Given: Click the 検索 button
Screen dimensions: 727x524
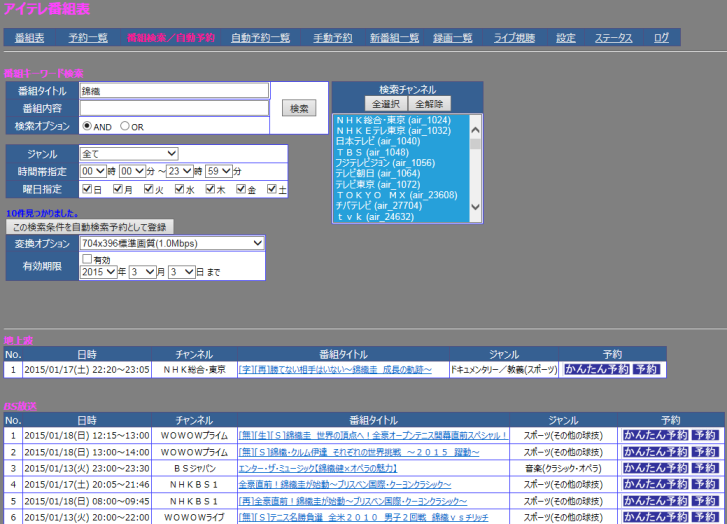Looking at the screenshot, I should tap(299, 108).
